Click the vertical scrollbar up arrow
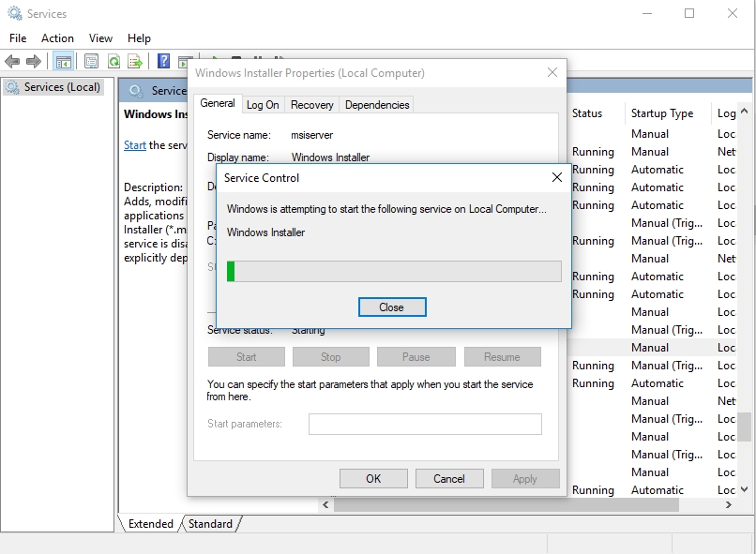The width and height of the screenshot is (756, 554). click(x=745, y=111)
